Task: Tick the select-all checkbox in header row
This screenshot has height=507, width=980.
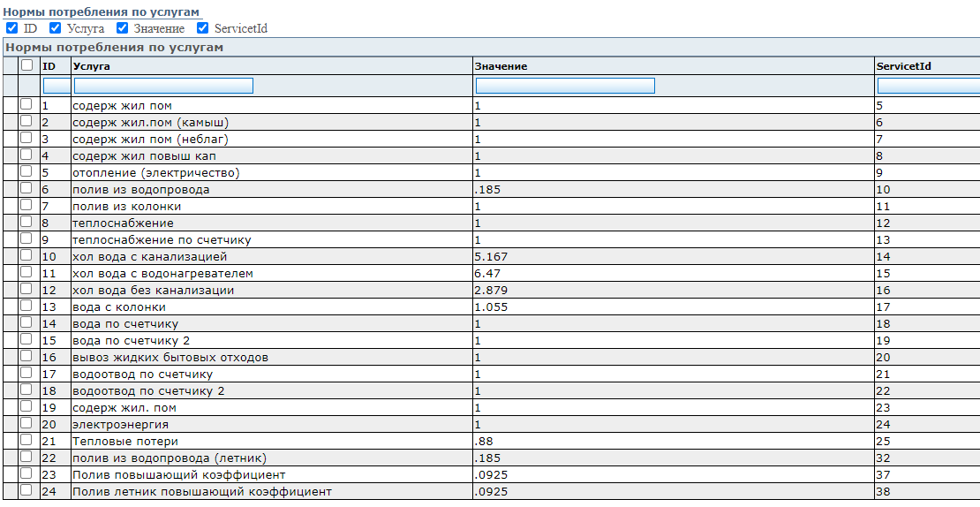Action: click(x=26, y=65)
